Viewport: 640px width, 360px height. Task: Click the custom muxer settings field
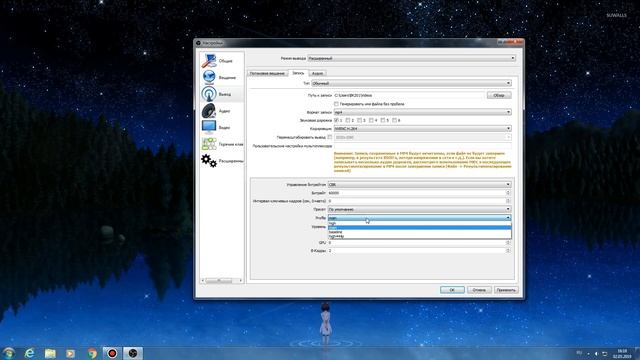click(x=422, y=146)
